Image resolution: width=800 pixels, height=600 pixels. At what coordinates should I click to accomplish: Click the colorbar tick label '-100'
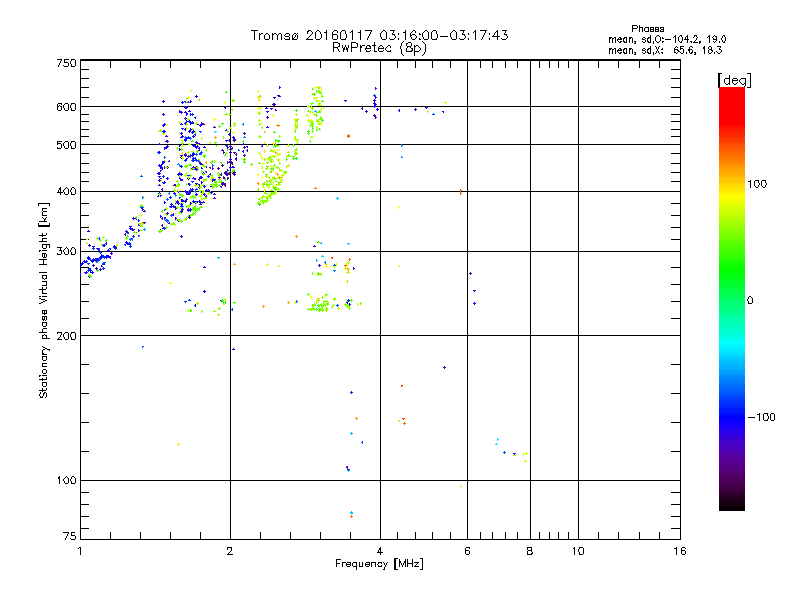(762, 417)
